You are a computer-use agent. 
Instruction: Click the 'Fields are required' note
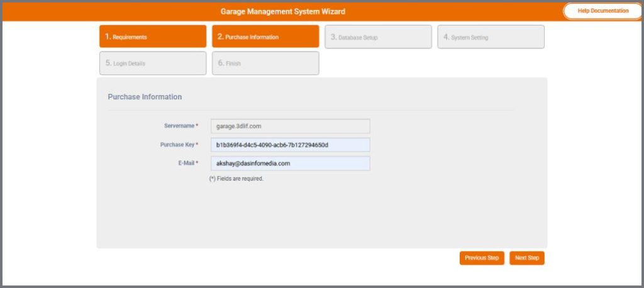click(236, 179)
